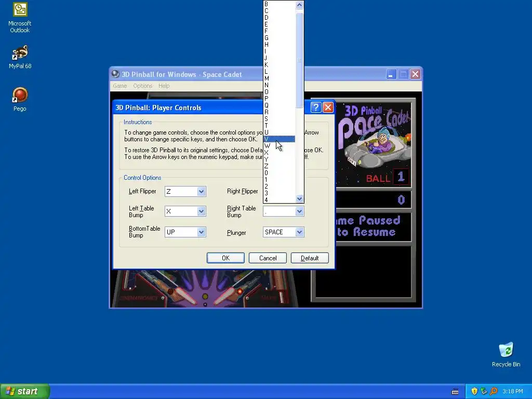Close the Player Controls dialog
The width and height of the screenshot is (532, 399).
coord(328,108)
